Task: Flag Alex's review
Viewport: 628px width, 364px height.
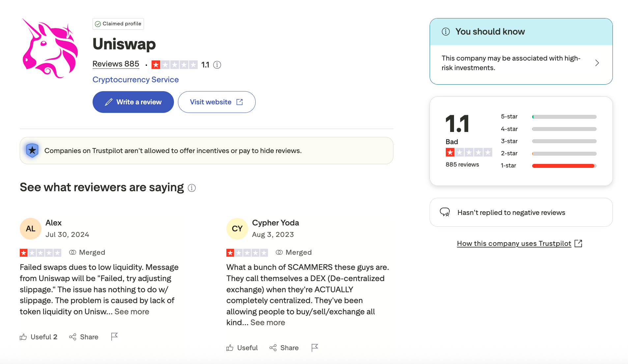Action: pos(114,337)
